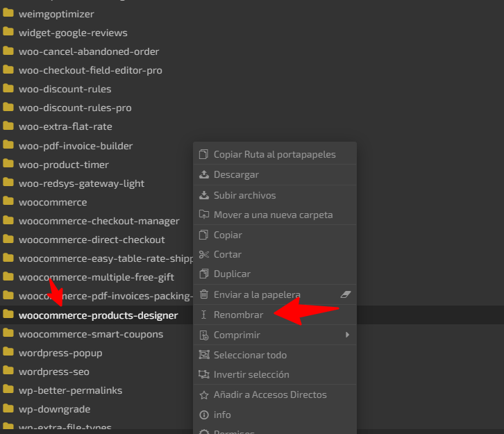Choose Añadir a Accesos Directos

pyautogui.click(x=275, y=395)
